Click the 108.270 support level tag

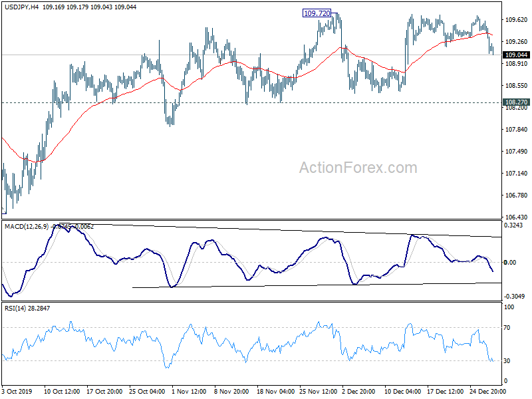pyautogui.click(x=517, y=102)
